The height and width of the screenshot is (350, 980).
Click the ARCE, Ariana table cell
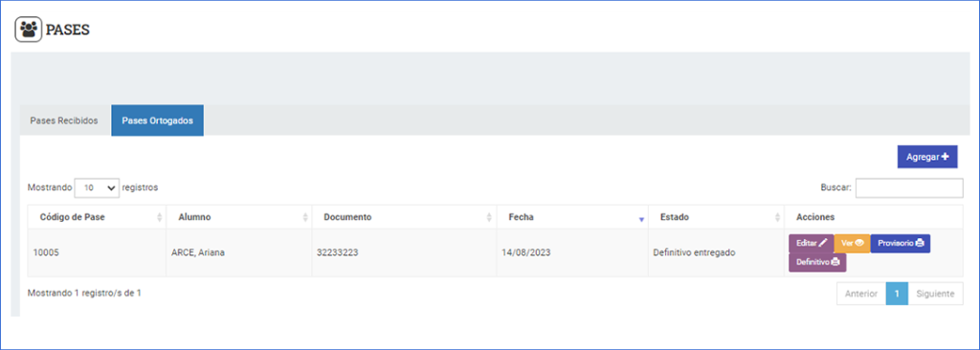pyautogui.click(x=238, y=253)
